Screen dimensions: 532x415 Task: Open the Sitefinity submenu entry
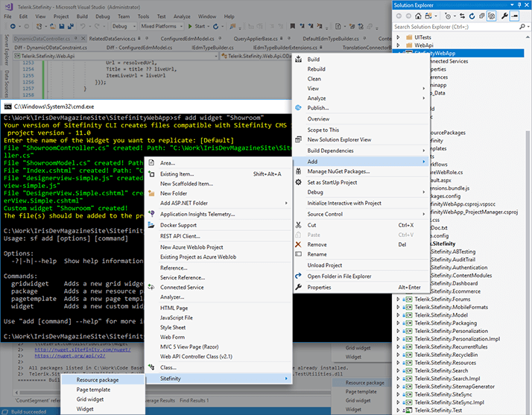coord(218,378)
